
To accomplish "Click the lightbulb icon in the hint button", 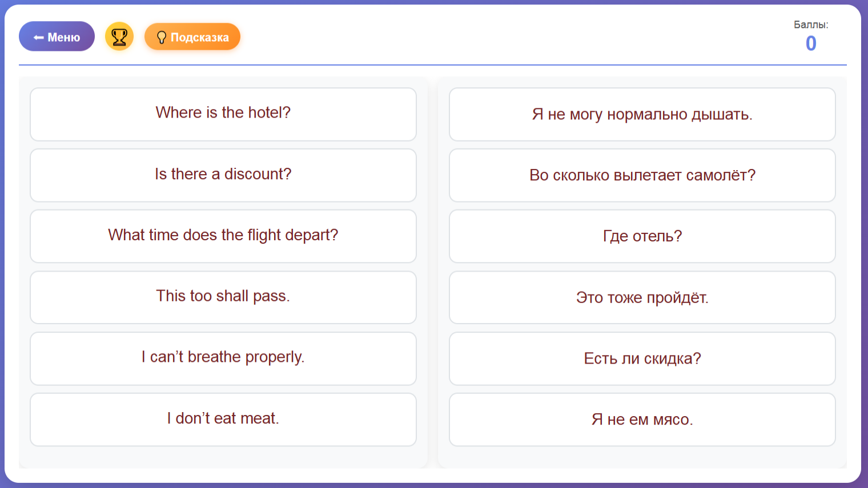I will point(162,38).
